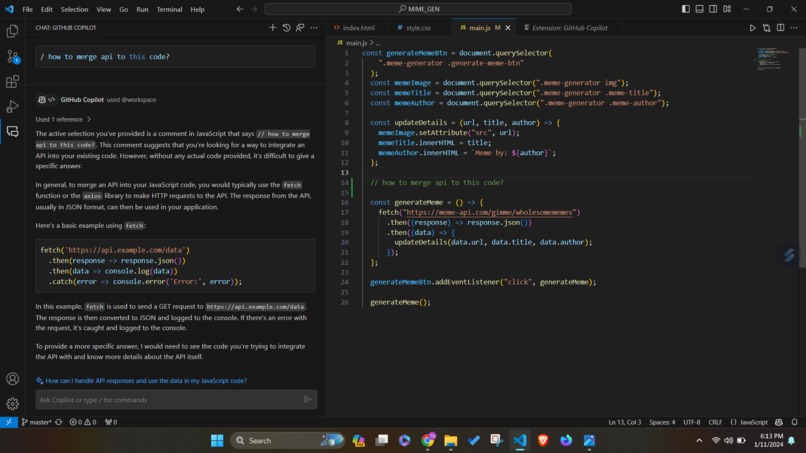The height and width of the screenshot is (453, 806).
Task: Open editor more actions menu
Action: tap(794, 28)
